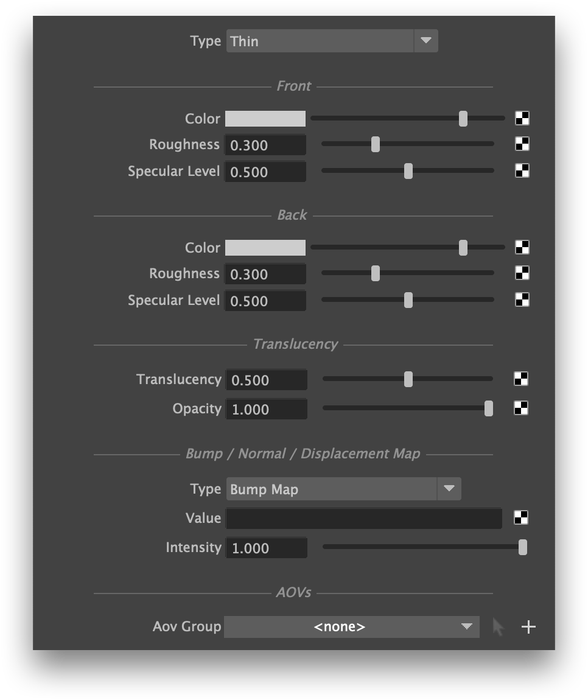Click the texture map icon for Back Color

(522, 247)
